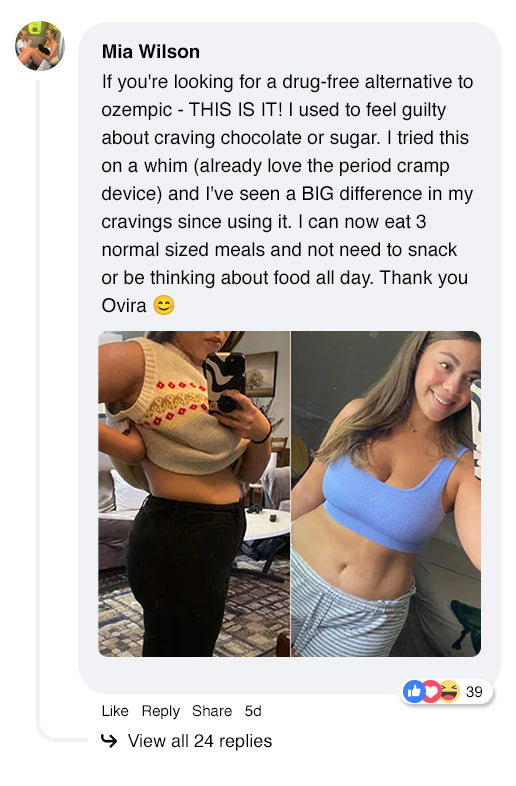Open Mia Wilson's round profile avatar
Screen dimensions: 516x786
[40, 46]
